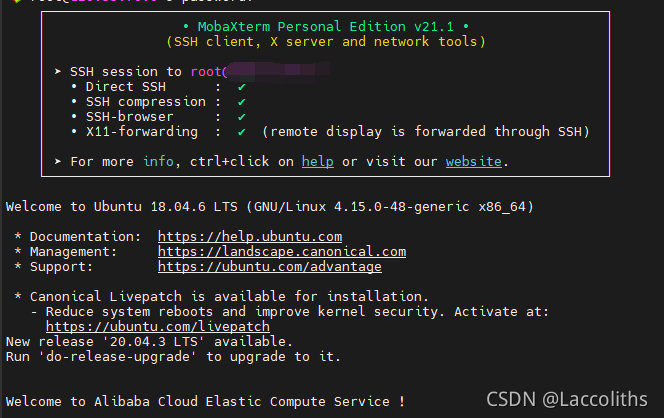Open the help link in the banner

[318, 161]
